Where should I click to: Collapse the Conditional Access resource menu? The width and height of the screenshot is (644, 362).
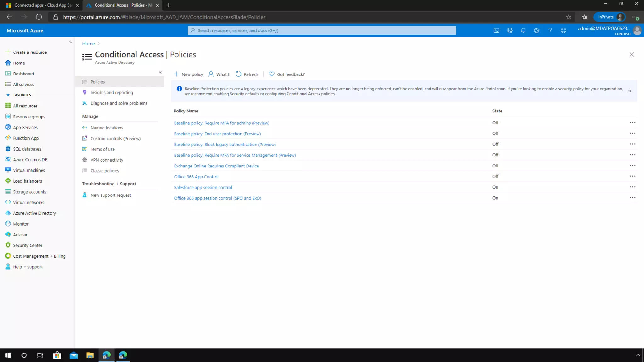160,72
